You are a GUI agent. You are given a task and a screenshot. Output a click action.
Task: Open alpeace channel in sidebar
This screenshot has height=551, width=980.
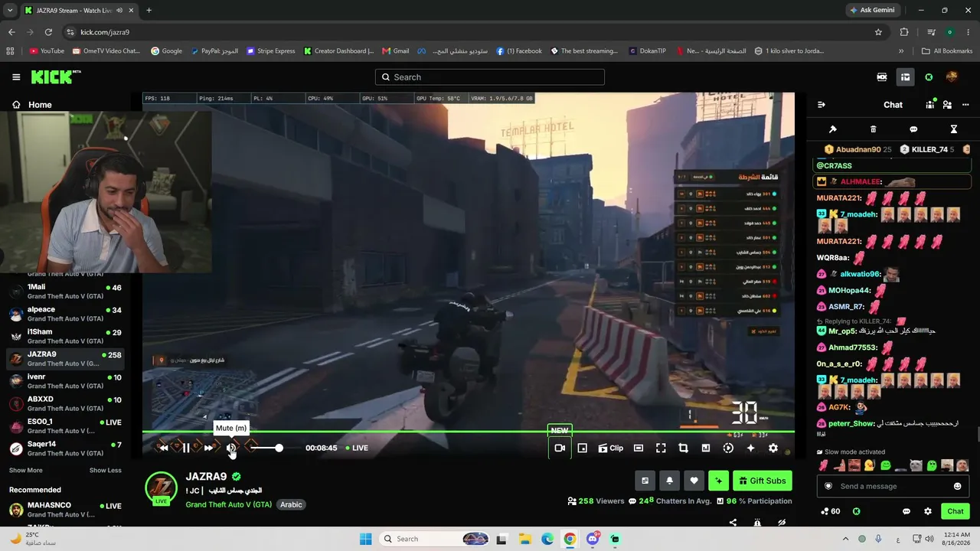64,314
